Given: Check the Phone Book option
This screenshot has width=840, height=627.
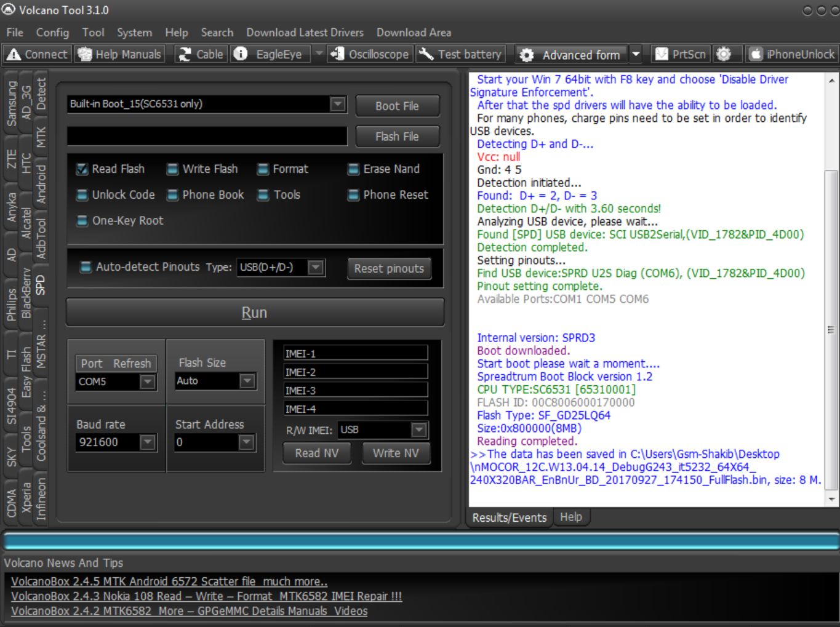Looking at the screenshot, I should (173, 195).
